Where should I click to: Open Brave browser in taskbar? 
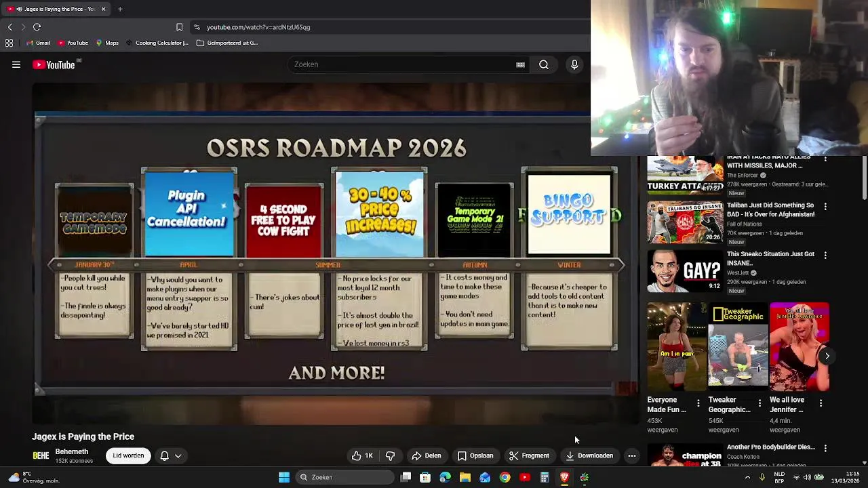pyautogui.click(x=564, y=477)
